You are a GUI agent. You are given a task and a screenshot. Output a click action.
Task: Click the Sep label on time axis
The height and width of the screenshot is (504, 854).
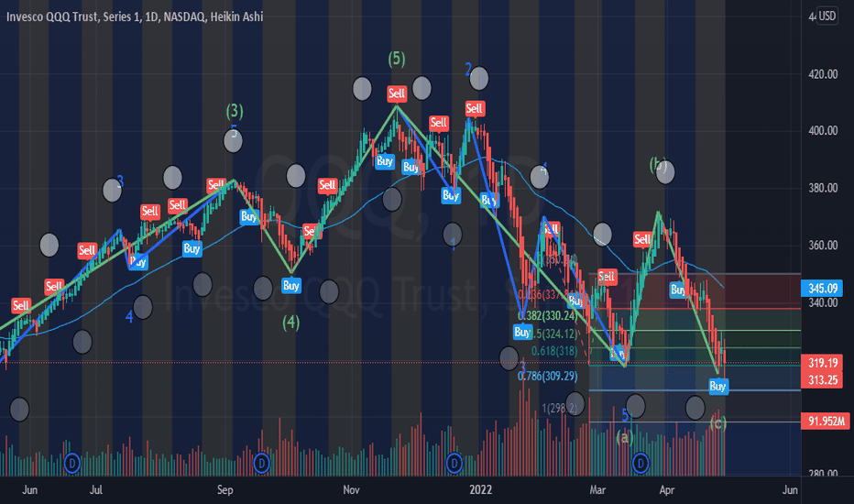pyautogui.click(x=224, y=490)
